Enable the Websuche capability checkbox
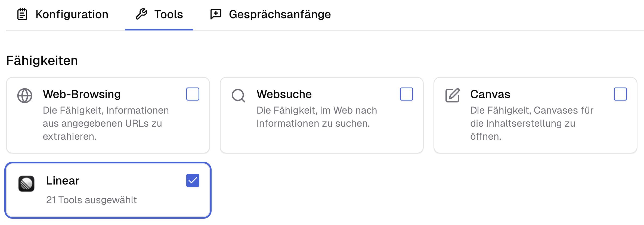The image size is (644, 225). [407, 94]
